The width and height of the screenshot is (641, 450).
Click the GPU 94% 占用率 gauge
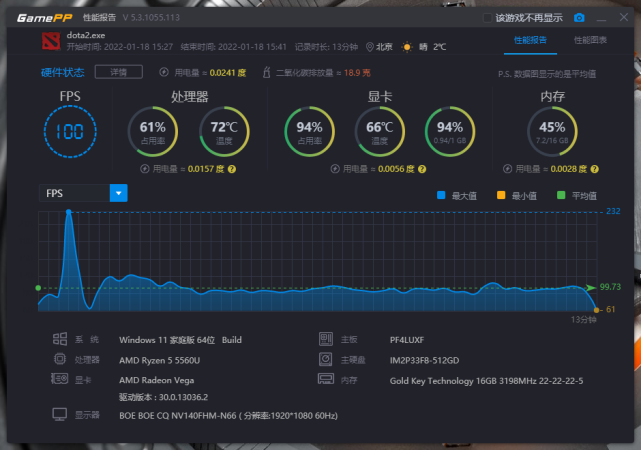click(x=309, y=132)
